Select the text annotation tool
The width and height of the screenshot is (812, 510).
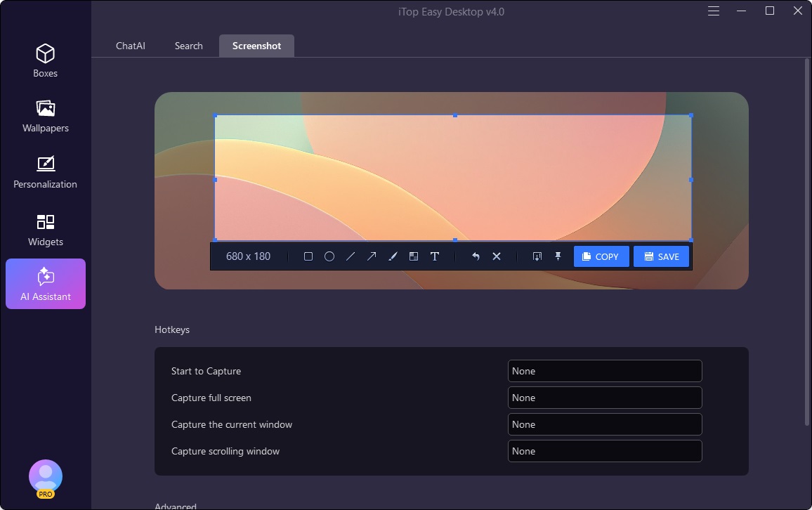pos(435,256)
